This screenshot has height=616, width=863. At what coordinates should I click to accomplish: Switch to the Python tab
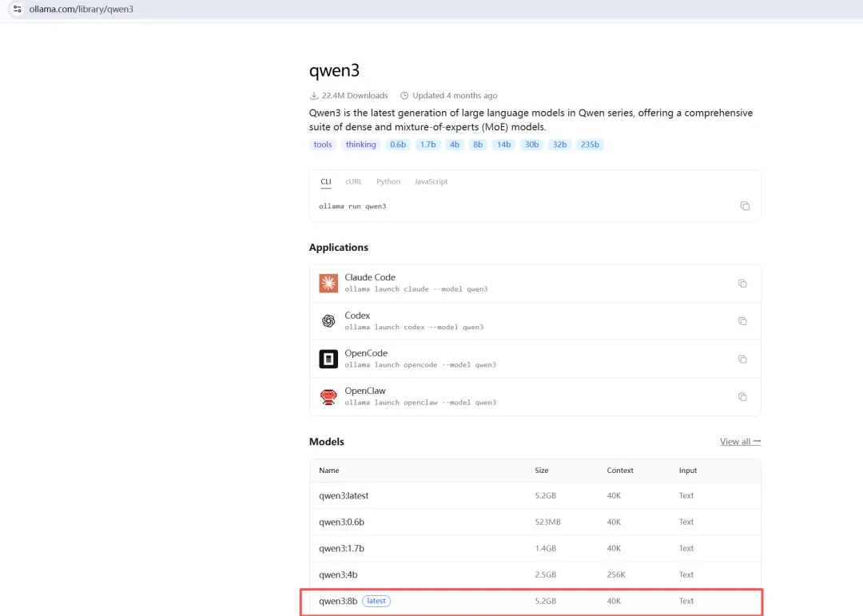388,181
